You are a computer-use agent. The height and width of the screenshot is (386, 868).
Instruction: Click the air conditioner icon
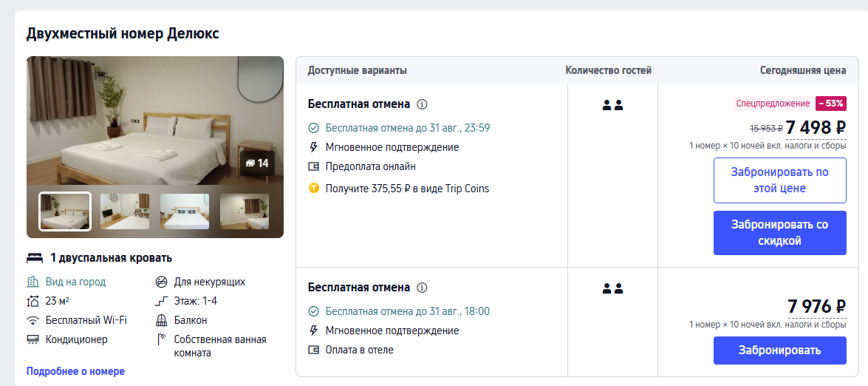pos(33,339)
